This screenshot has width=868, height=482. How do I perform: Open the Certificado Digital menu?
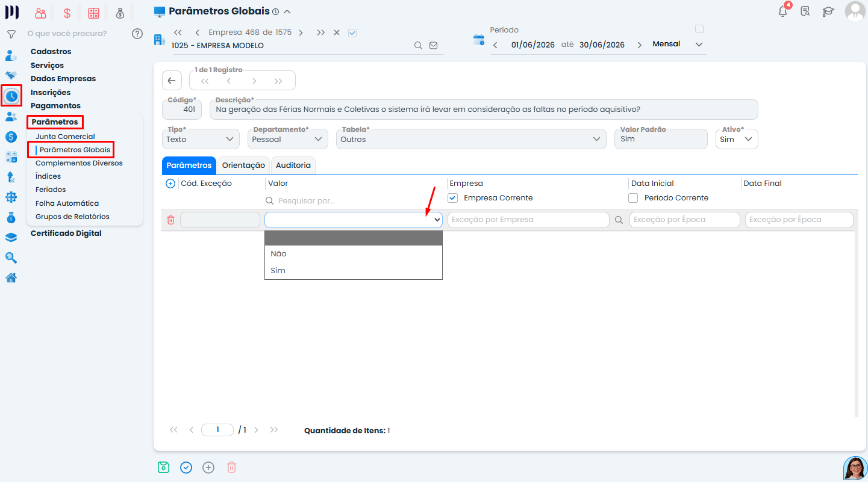click(x=66, y=233)
